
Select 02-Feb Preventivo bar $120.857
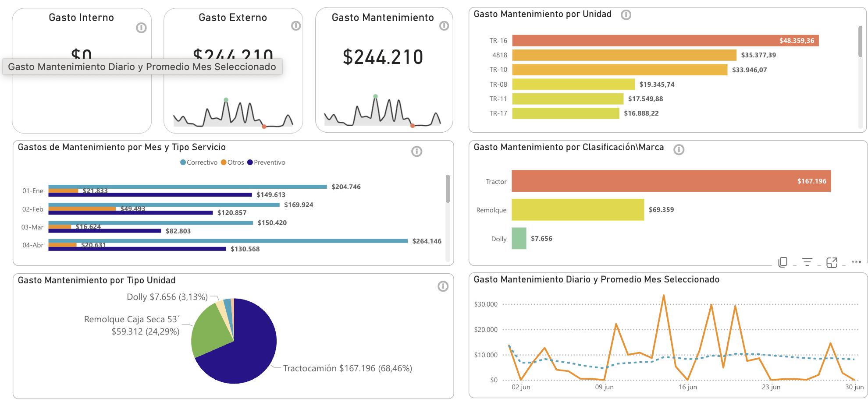click(x=131, y=213)
